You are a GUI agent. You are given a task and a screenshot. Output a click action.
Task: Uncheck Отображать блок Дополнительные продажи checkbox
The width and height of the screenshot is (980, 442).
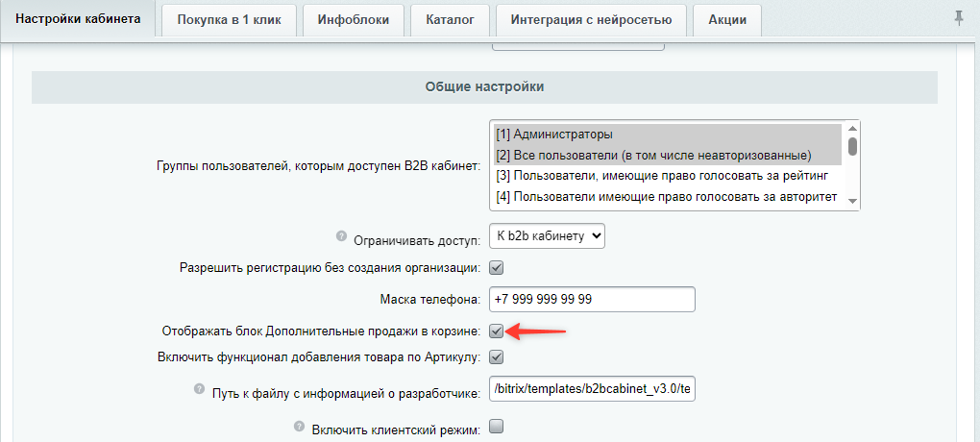497,331
